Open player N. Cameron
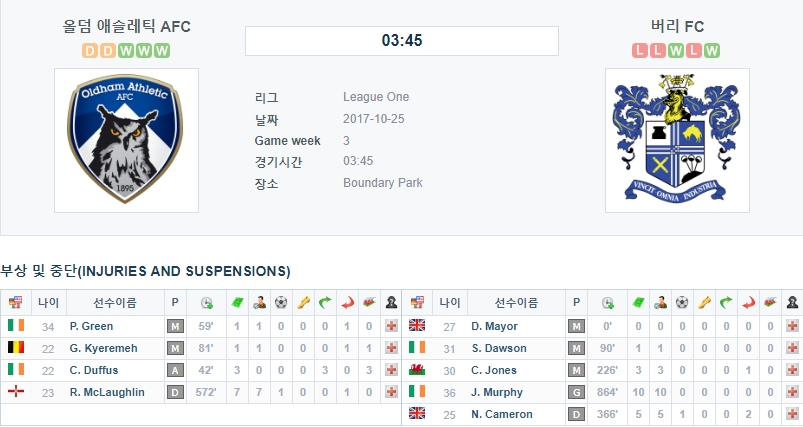 point(502,414)
